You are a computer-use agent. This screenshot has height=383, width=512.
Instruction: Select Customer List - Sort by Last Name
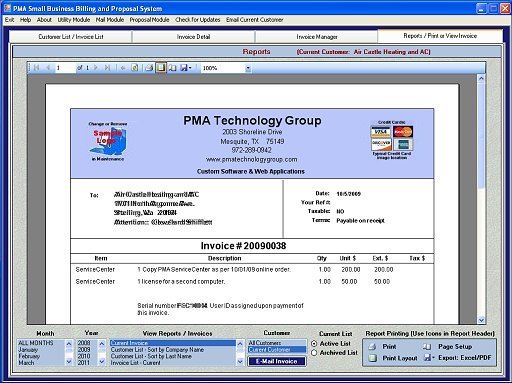(x=173, y=356)
